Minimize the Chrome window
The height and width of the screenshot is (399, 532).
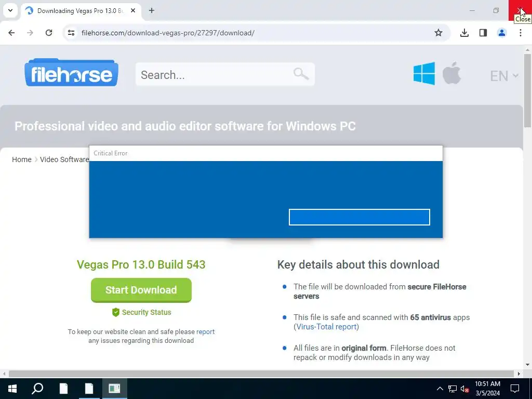472,10
